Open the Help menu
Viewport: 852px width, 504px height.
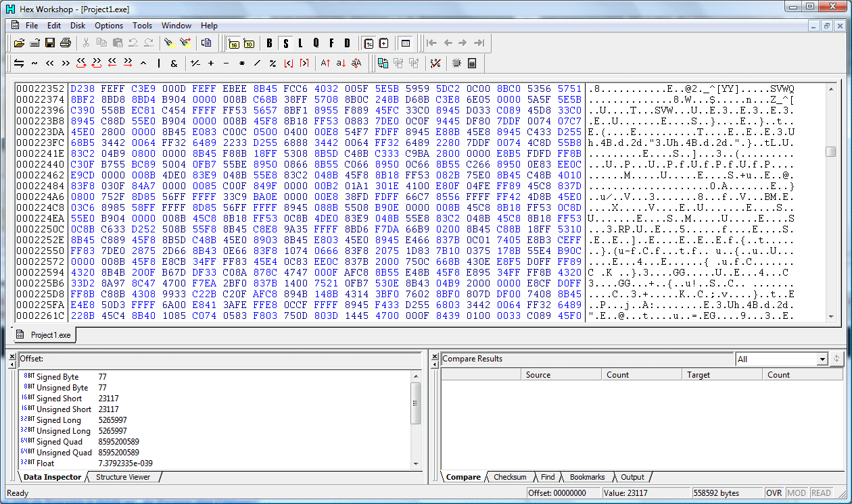tap(209, 26)
